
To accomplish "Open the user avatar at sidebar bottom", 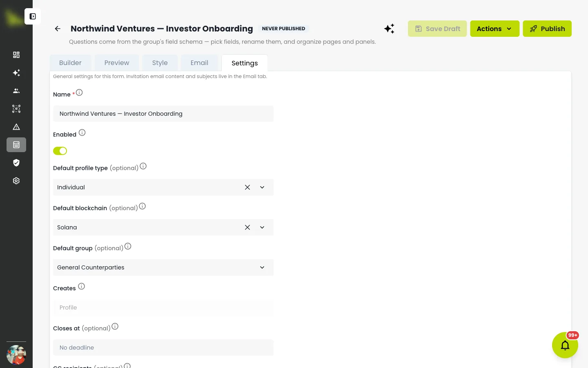I will coord(16,355).
